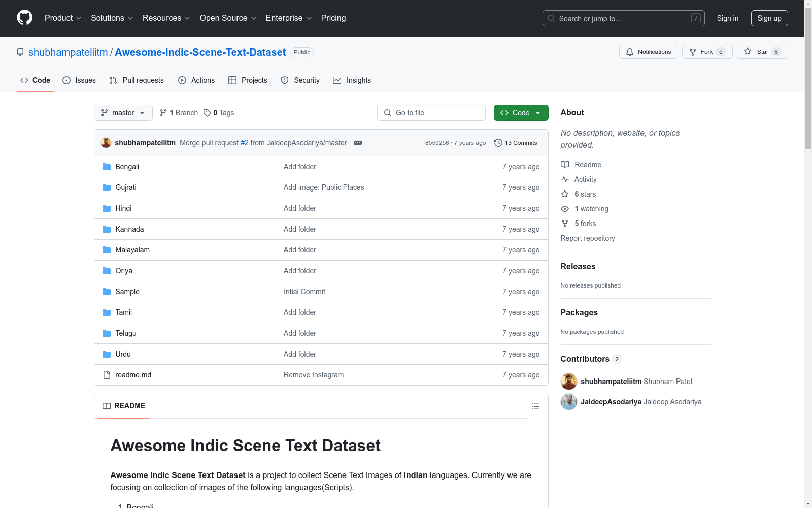Click the Readme book icon in About
812x508 pixels.
(x=565, y=165)
